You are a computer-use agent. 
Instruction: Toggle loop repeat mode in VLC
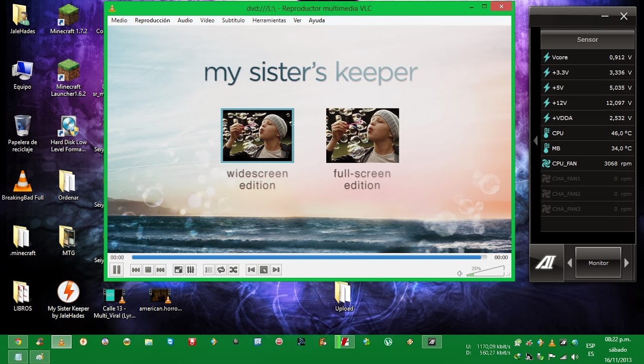[221, 270]
